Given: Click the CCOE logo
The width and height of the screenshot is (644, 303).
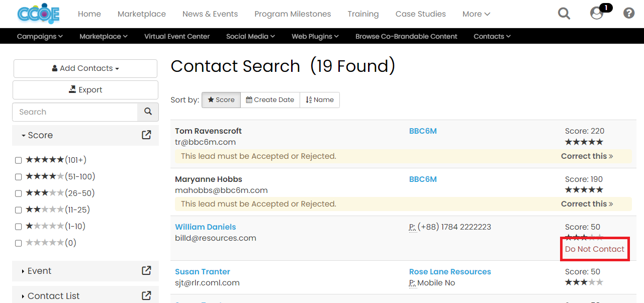Looking at the screenshot, I should 38,14.
